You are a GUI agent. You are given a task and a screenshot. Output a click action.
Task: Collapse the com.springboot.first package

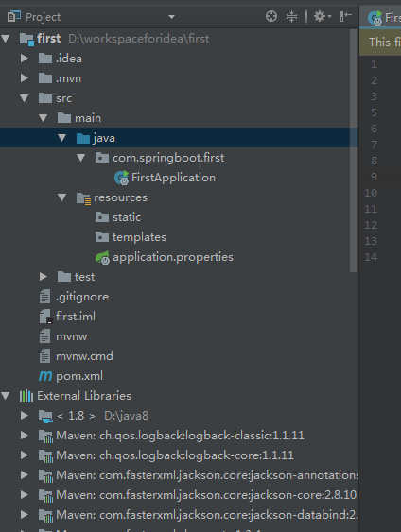pos(80,158)
